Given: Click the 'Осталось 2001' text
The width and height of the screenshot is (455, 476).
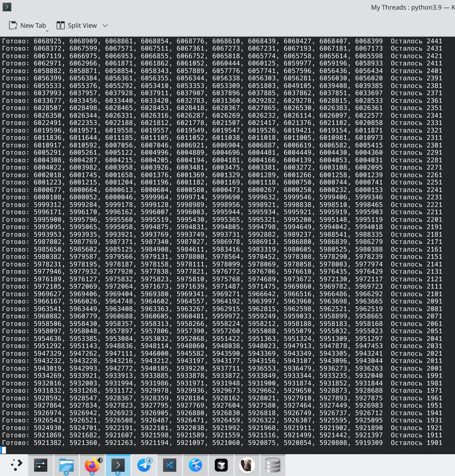Looking at the screenshot, I should pos(416,368).
